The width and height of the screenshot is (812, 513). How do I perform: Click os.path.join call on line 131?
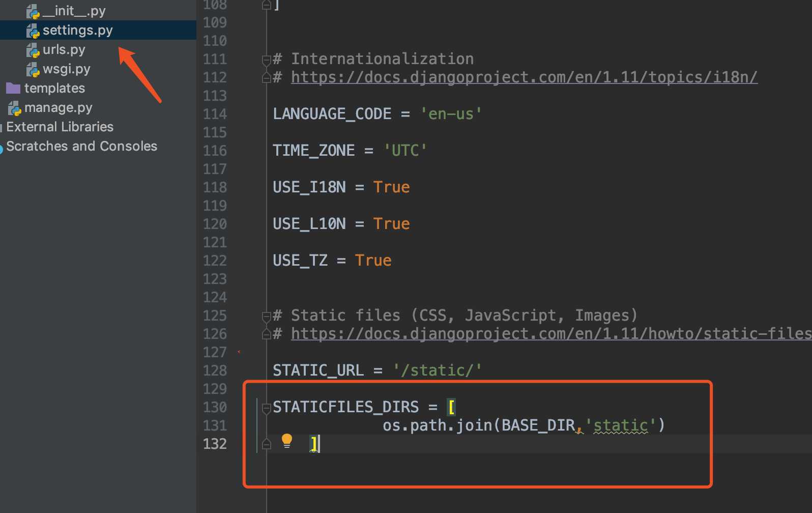tap(438, 425)
